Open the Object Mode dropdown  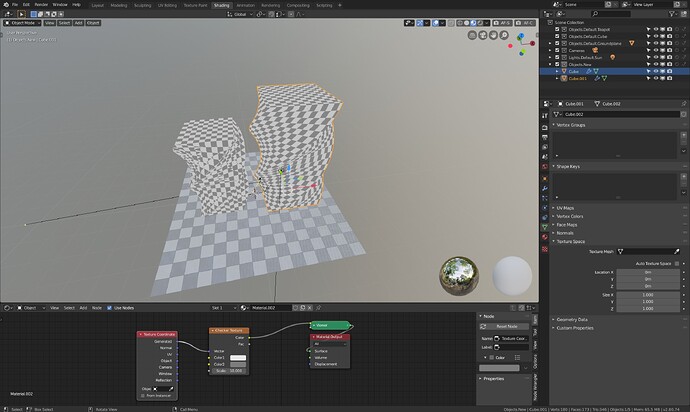[22, 23]
